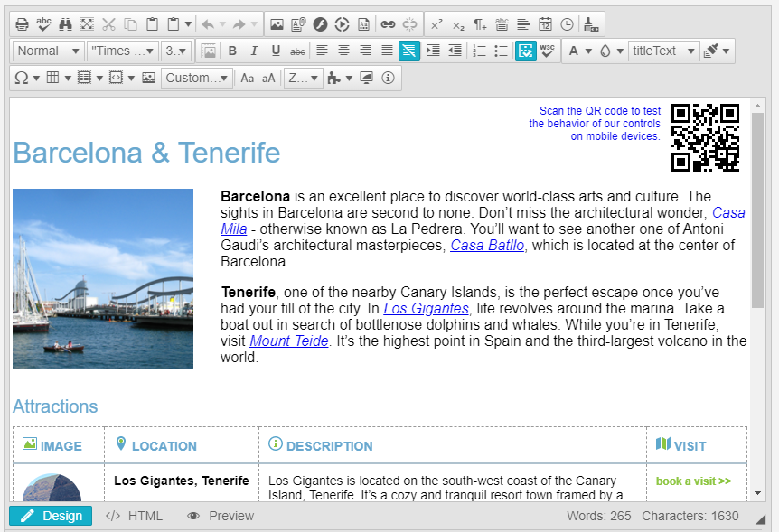This screenshot has width=779, height=532.
Task: Expand the Times font name dropdown
Action: [123, 51]
